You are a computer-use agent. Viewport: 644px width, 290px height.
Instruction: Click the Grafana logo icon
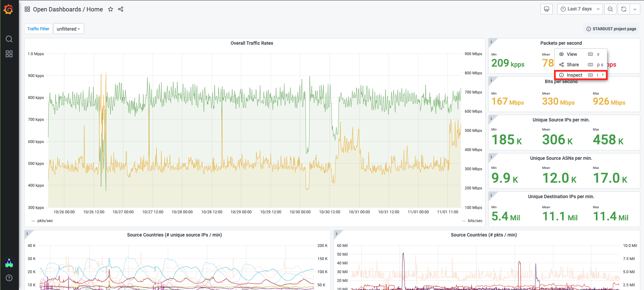coord(9,9)
